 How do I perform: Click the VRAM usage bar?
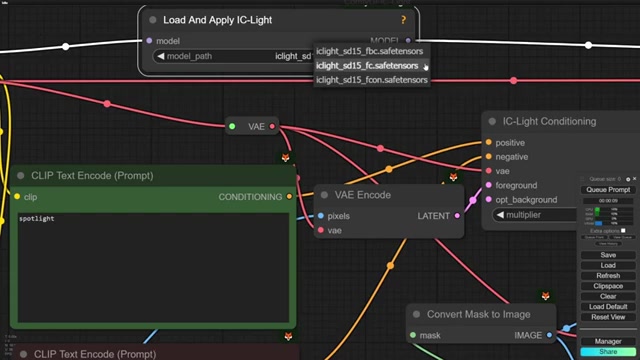[613, 223]
